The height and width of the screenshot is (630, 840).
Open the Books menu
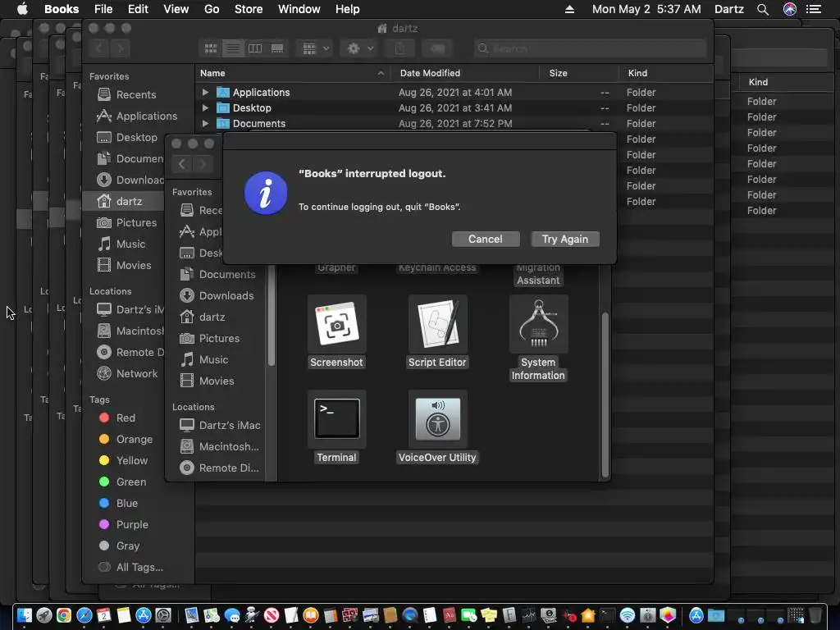click(x=62, y=9)
